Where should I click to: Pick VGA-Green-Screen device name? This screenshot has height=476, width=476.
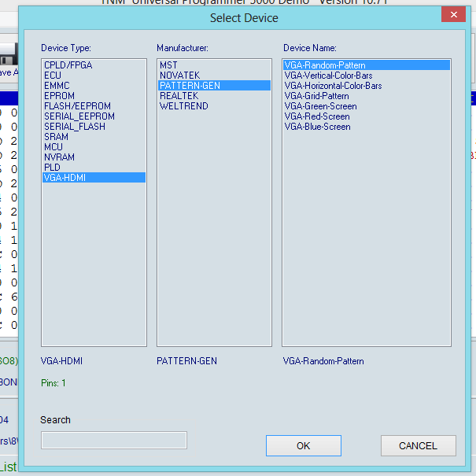pyautogui.click(x=367, y=106)
